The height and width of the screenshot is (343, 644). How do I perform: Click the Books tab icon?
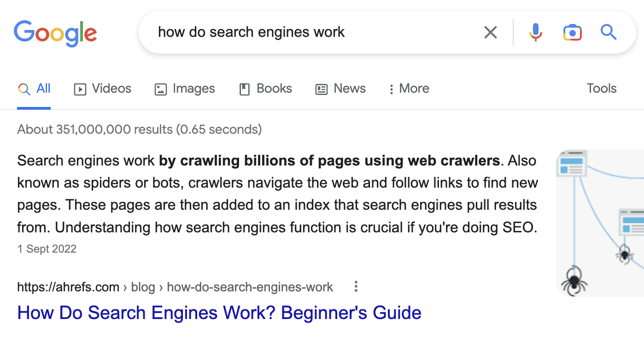[x=244, y=89]
